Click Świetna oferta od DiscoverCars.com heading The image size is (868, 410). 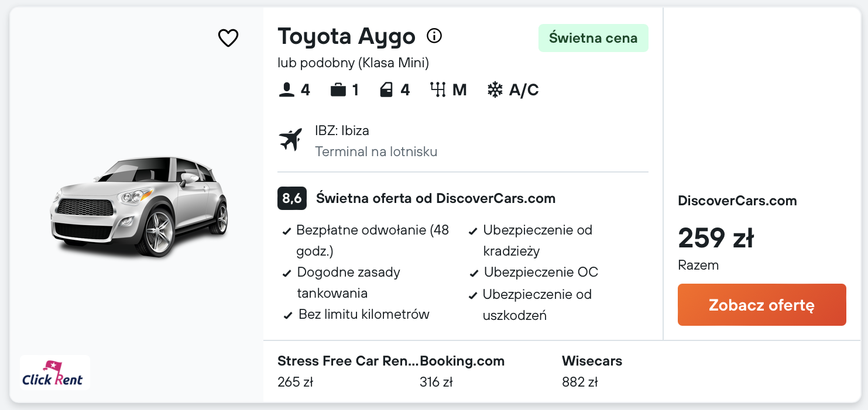tap(435, 199)
